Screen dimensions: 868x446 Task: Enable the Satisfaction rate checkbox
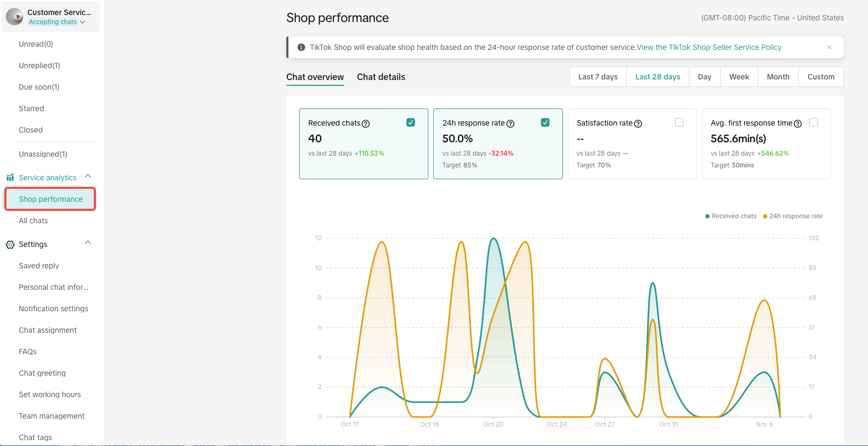679,122
